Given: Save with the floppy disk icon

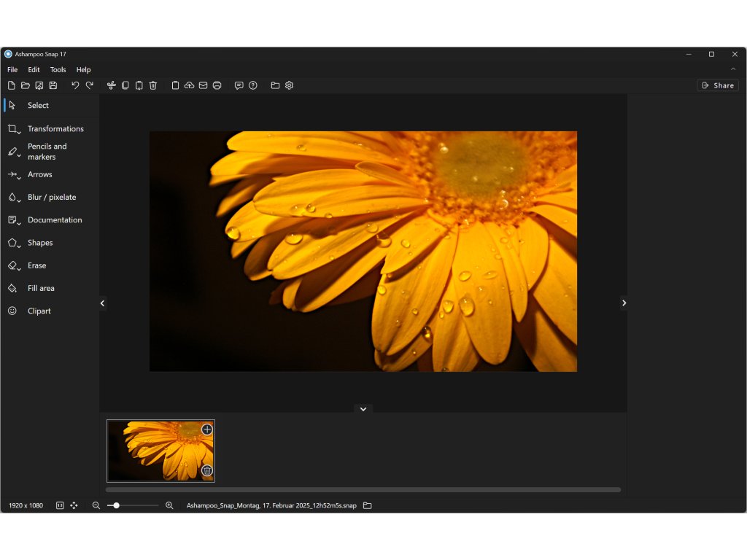Looking at the screenshot, I should 53,85.
